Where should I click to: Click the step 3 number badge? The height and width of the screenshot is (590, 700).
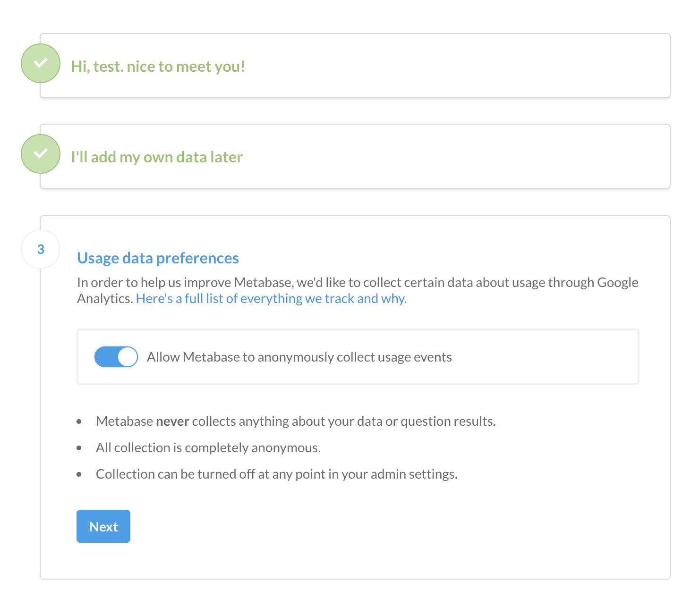click(41, 249)
